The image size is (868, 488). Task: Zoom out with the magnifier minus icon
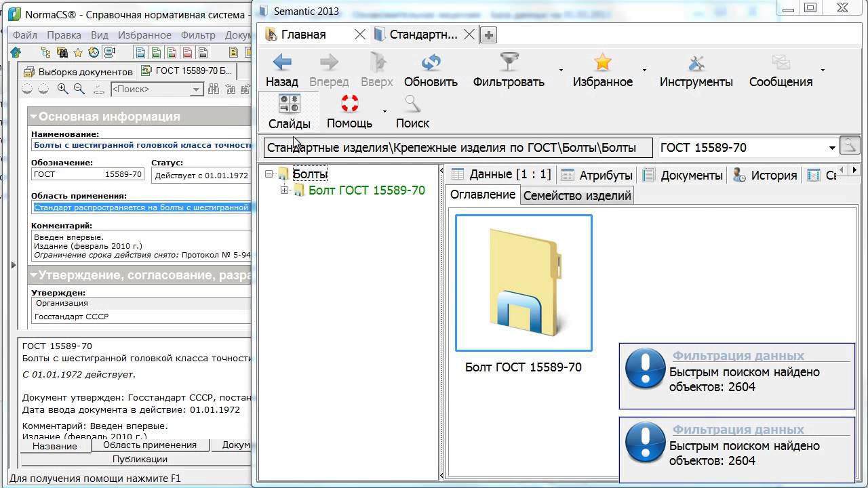(79, 89)
